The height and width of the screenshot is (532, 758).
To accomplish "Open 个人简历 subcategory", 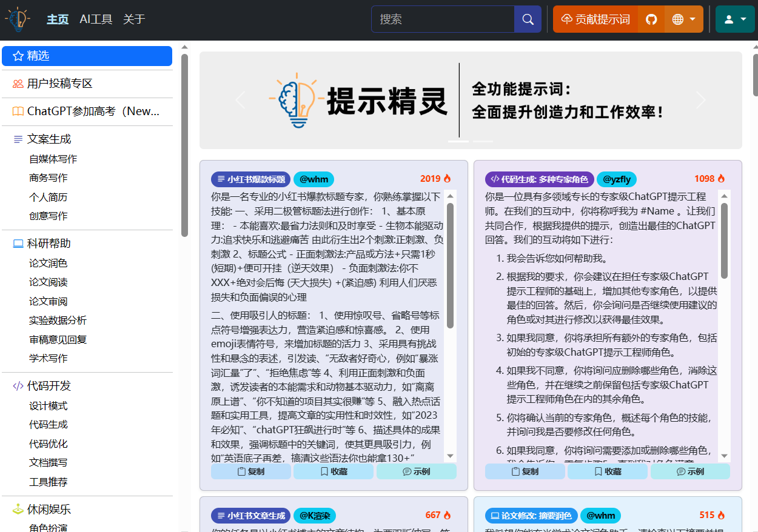I will tap(49, 197).
